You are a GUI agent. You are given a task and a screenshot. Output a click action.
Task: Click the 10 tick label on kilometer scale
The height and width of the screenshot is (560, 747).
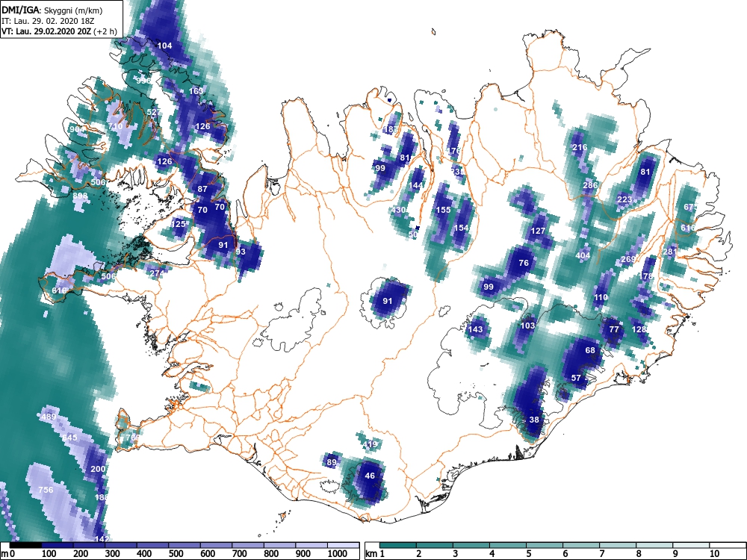tap(714, 554)
